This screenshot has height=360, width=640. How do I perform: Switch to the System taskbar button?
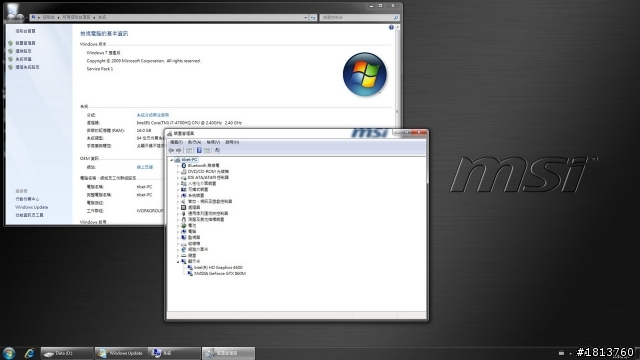[x=174, y=353]
